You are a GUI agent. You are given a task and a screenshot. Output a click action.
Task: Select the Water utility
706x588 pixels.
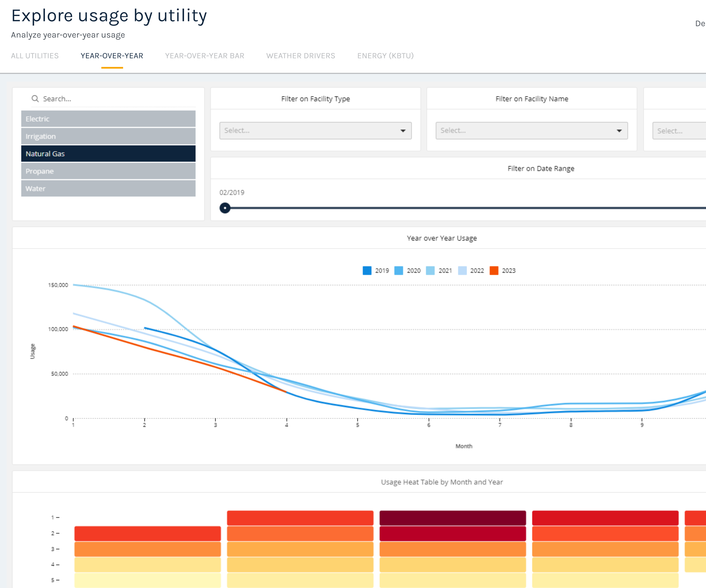click(108, 188)
